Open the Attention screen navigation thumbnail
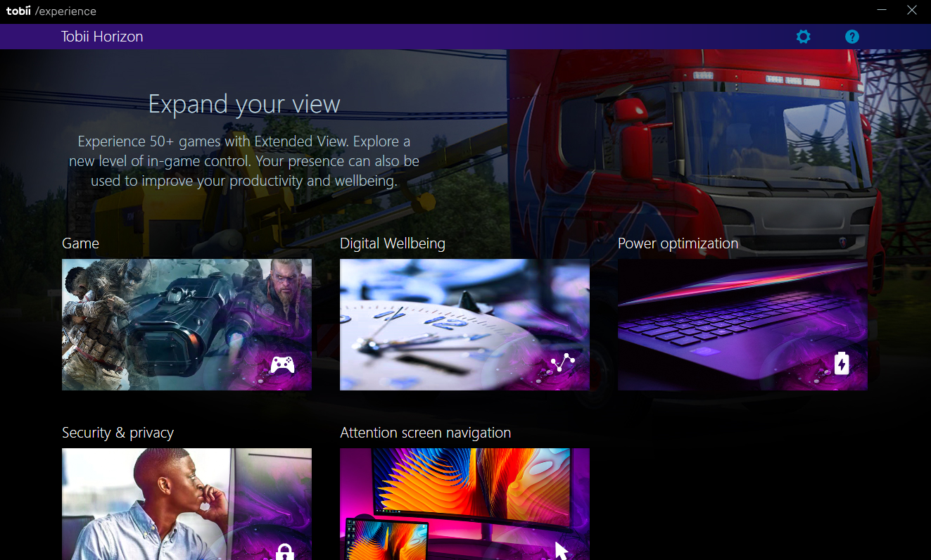931x560 pixels. point(464,504)
